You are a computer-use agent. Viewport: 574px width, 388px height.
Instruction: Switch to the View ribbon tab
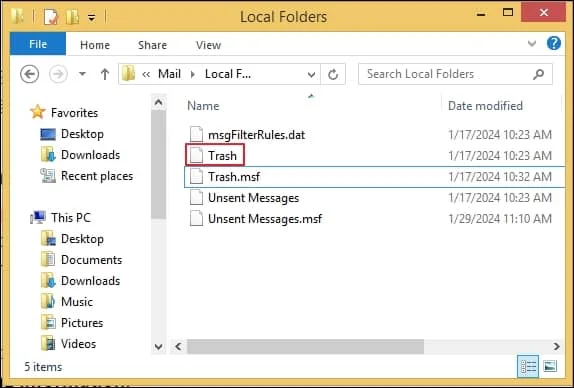point(208,45)
